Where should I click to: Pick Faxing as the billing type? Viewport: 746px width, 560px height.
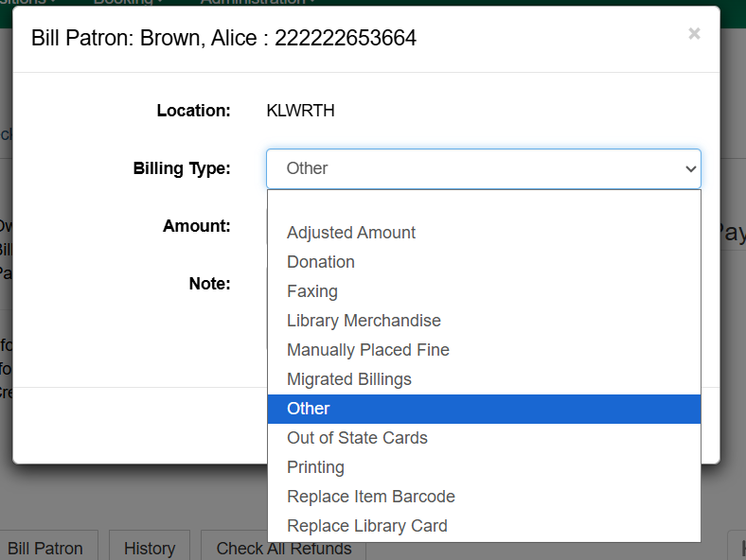pyautogui.click(x=312, y=291)
